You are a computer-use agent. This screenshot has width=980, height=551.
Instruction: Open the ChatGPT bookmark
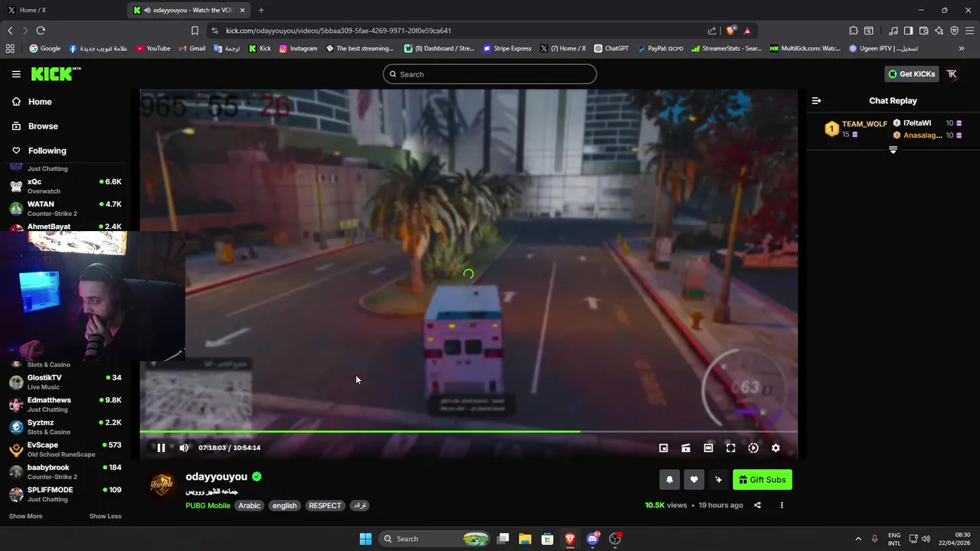[x=611, y=48]
